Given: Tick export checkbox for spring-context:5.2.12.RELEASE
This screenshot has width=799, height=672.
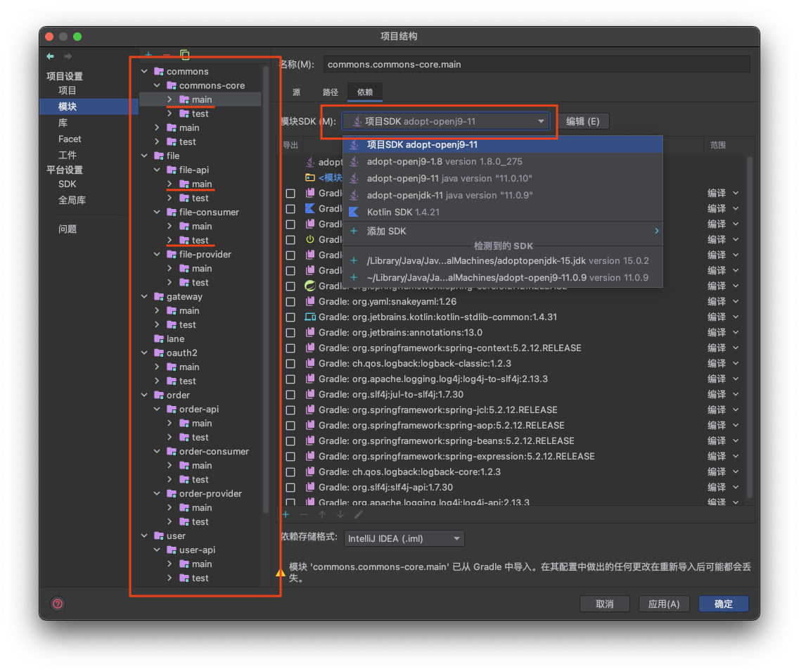Looking at the screenshot, I should tap(290, 348).
